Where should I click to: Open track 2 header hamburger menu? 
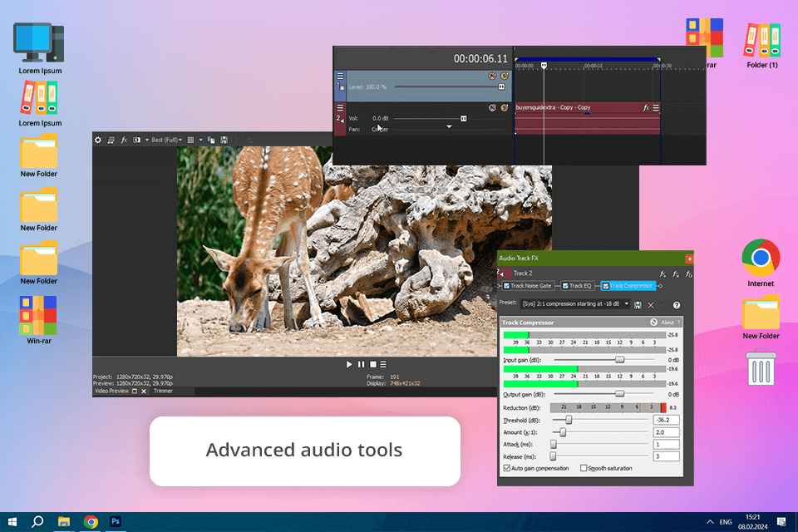point(341,108)
